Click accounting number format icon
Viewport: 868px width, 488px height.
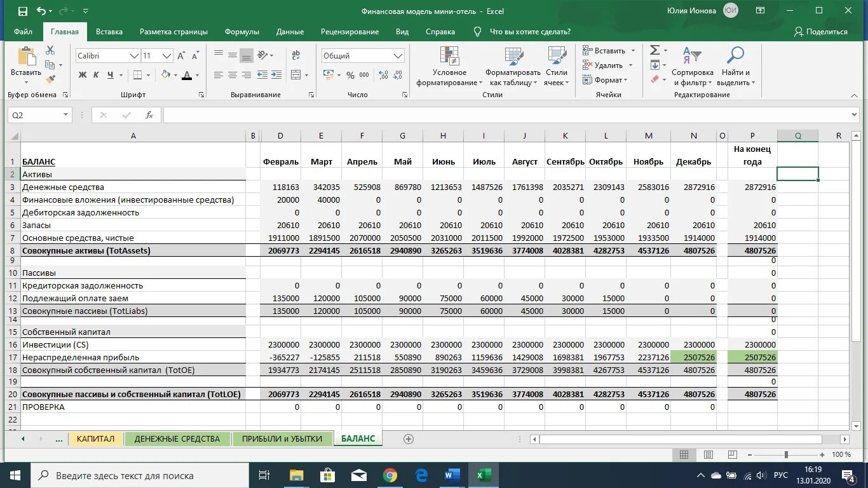(x=329, y=75)
